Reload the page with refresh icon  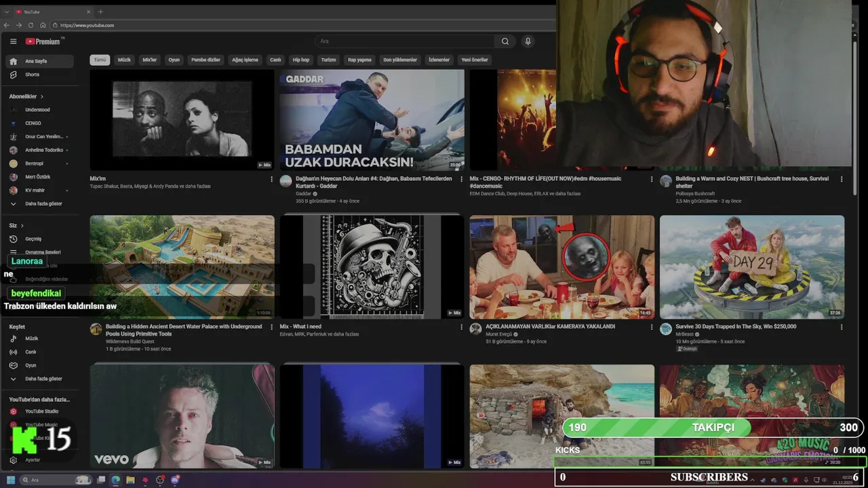point(31,25)
